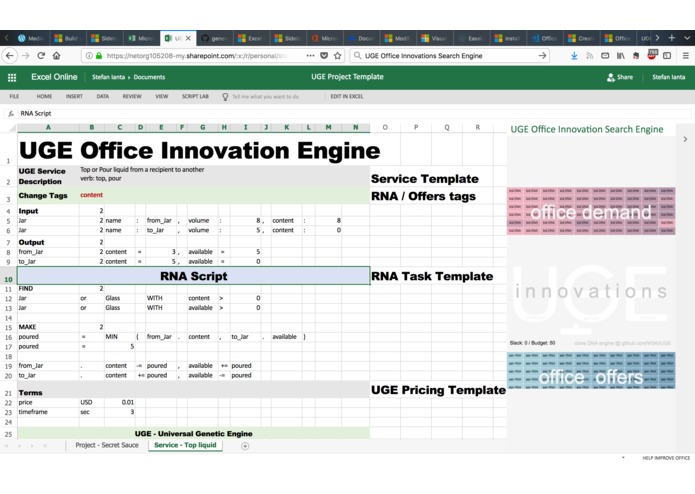Select the MAKE cell in row 15
The width and height of the screenshot is (695, 494).
click(x=48, y=327)
